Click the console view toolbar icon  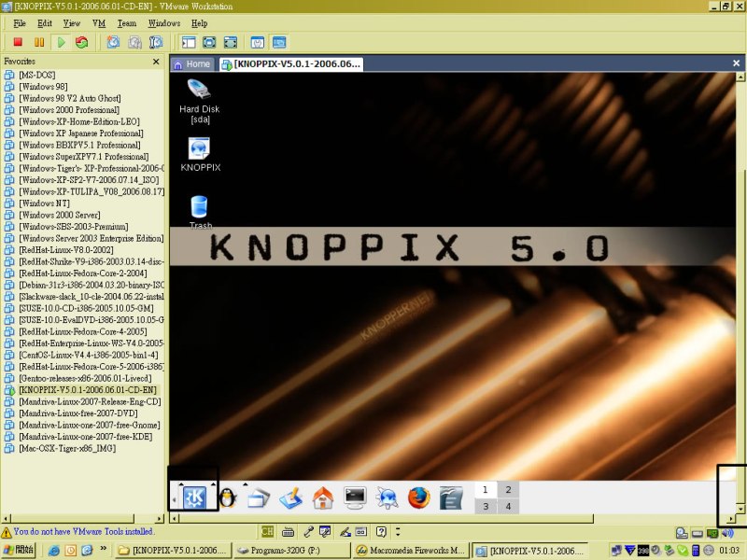[279, 42]
